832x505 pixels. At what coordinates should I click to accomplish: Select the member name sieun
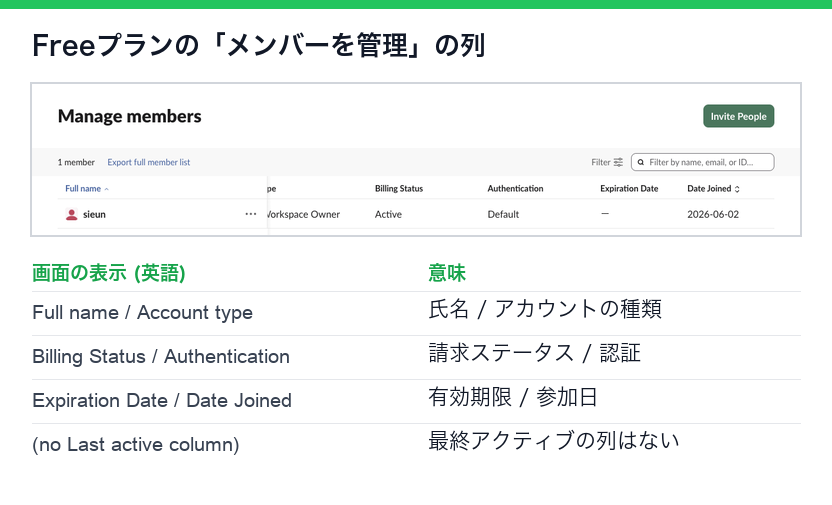click(94, 214)
